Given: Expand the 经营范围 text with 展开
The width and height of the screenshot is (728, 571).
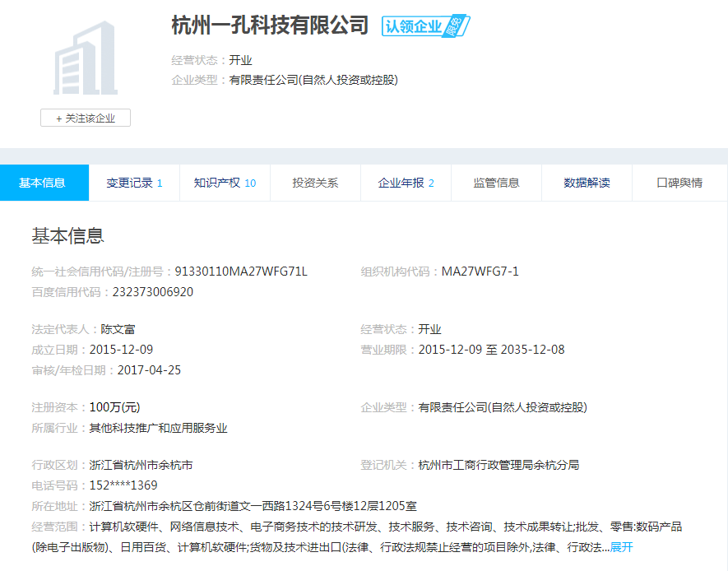Looking at the screenshot, I should pyautogui.click(x=621, y=547).
